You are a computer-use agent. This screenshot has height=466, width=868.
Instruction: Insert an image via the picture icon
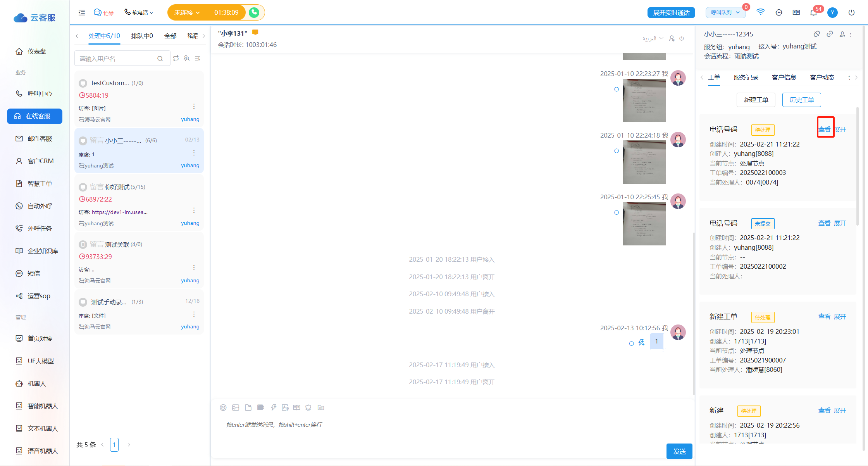236,407
